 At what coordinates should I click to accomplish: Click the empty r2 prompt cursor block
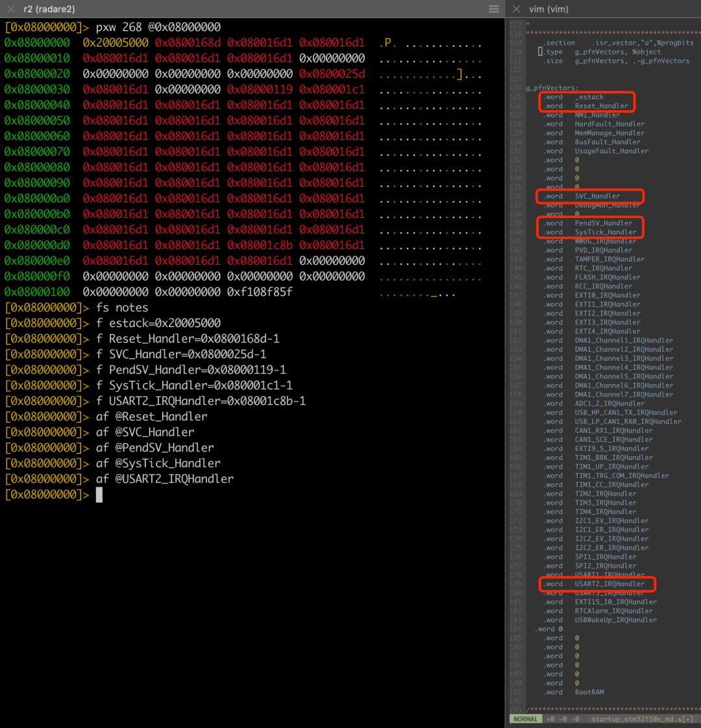(99, 495)
